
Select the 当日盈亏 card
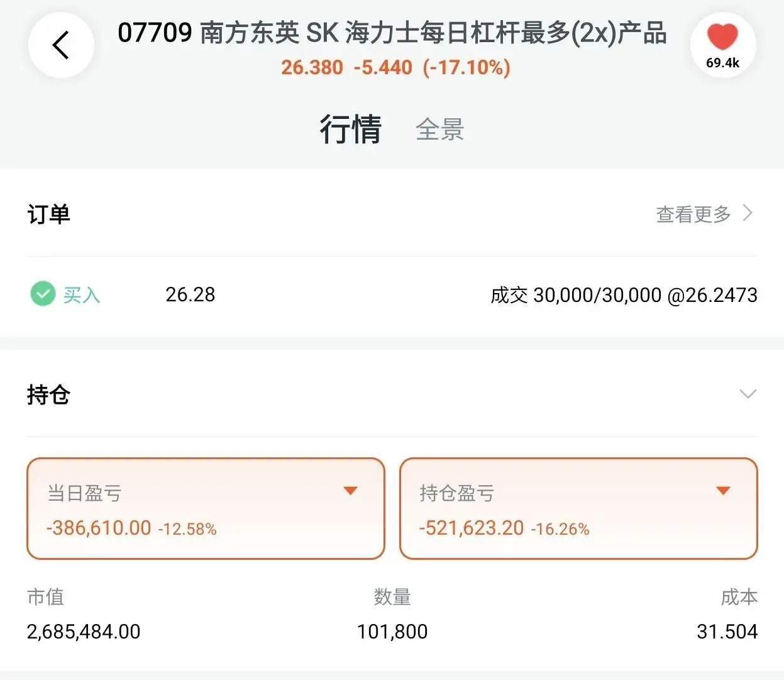(206, 508)
